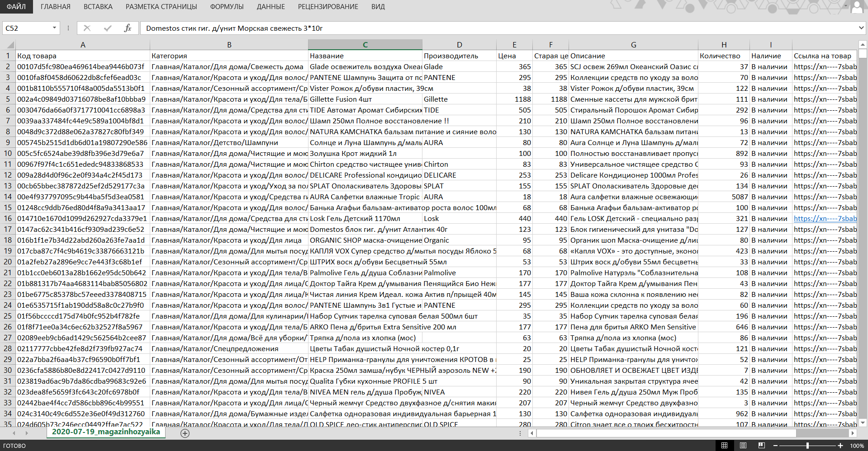Select column B header
868x451 pixels.
tap(229, 45)
